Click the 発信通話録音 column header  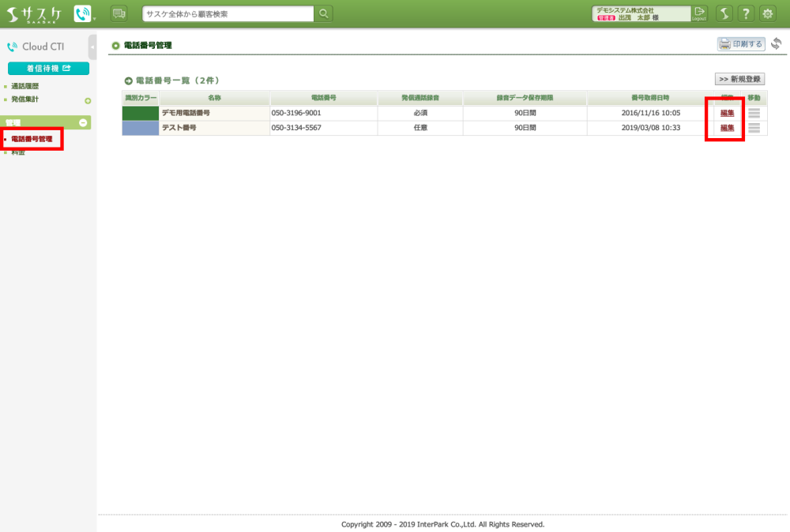(420, 98)
